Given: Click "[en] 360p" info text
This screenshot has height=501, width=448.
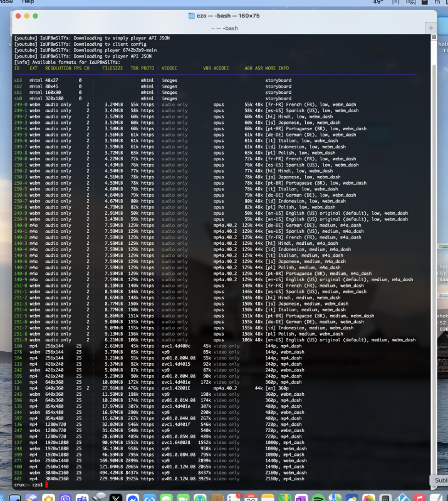Looking at the screenshot, I should point(277,388).
